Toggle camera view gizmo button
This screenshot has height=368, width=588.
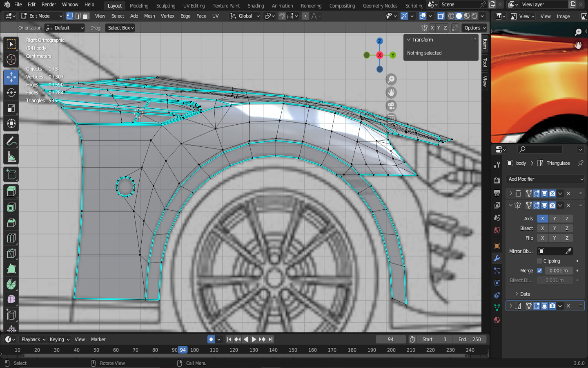tap(391, 106)
